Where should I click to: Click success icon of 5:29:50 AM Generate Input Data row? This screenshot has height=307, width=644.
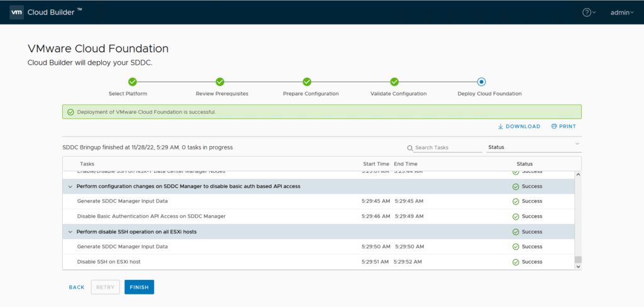pos(516,247)
